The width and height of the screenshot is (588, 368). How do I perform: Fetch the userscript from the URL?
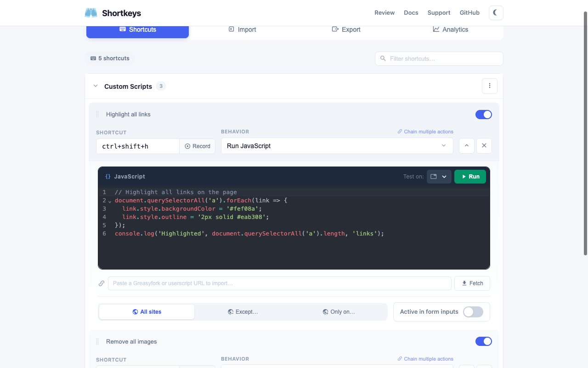(472, 283)
